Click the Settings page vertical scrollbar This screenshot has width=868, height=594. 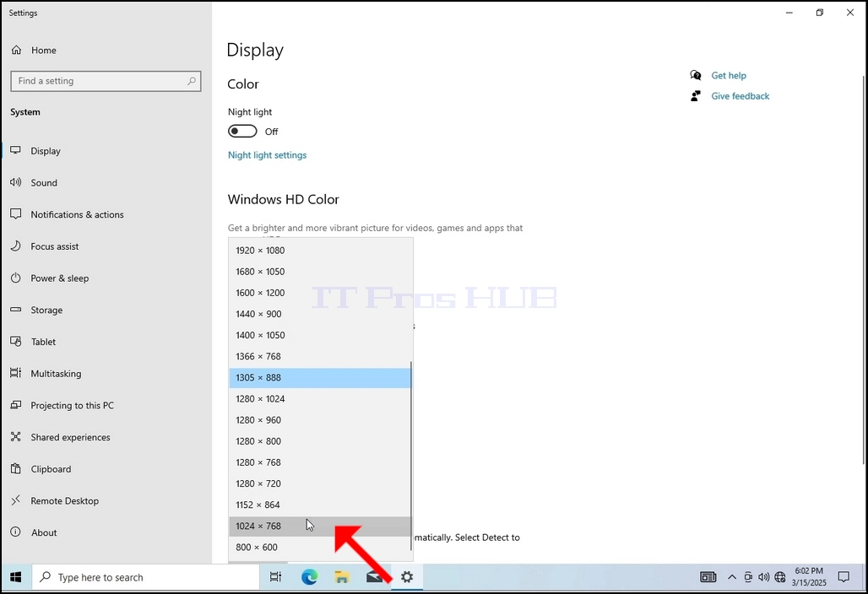click(864, 271)
